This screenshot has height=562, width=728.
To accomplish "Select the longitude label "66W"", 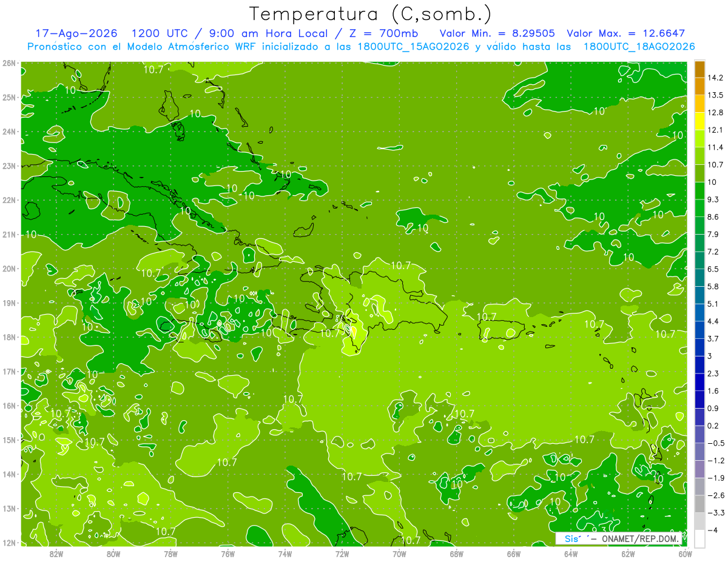I will (x=514, y=554).
